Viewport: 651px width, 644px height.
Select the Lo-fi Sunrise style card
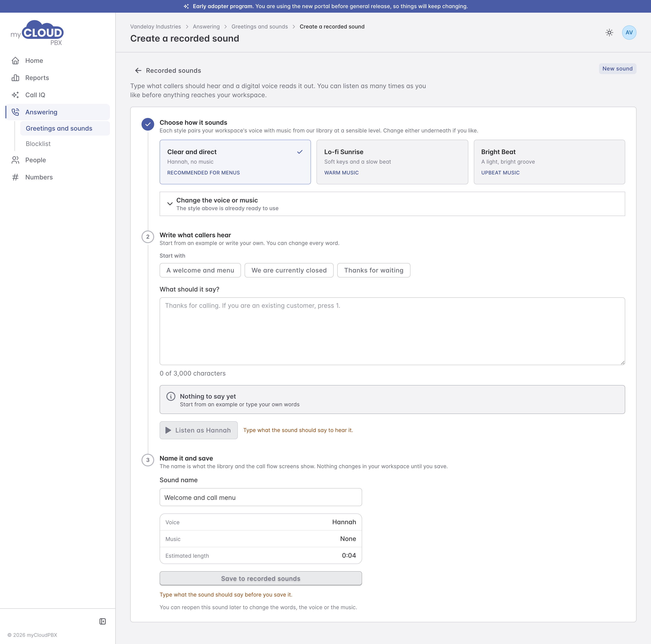(392, 162)
